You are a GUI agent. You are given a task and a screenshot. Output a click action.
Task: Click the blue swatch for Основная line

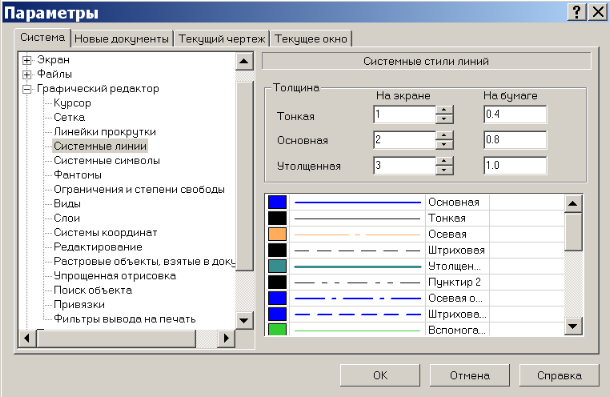pos(277,202)
